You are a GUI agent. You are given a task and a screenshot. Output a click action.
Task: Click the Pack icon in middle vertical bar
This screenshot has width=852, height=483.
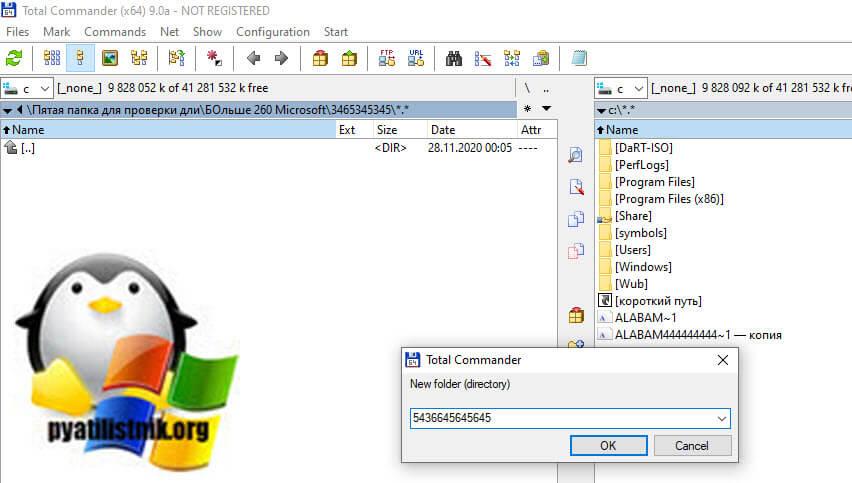576,315
